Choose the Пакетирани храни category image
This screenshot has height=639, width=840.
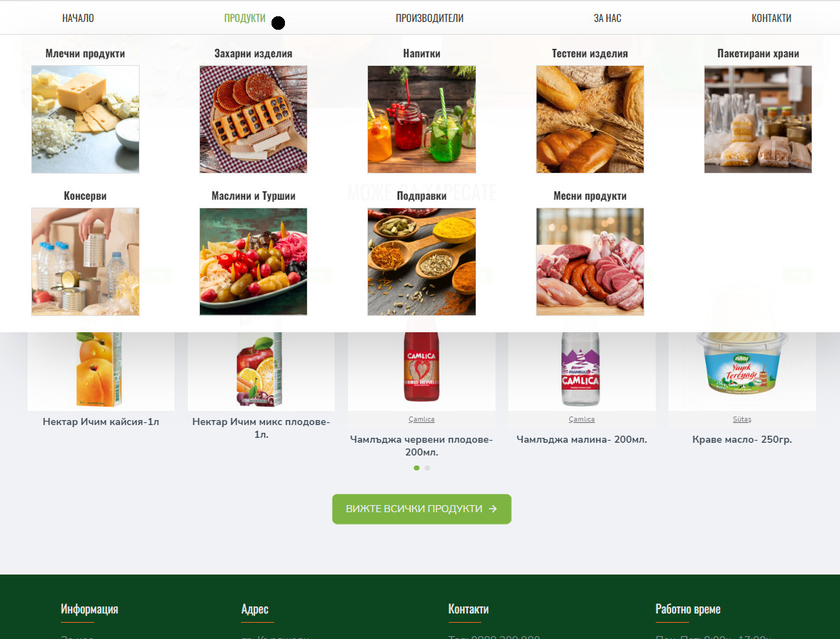[758, 119]
